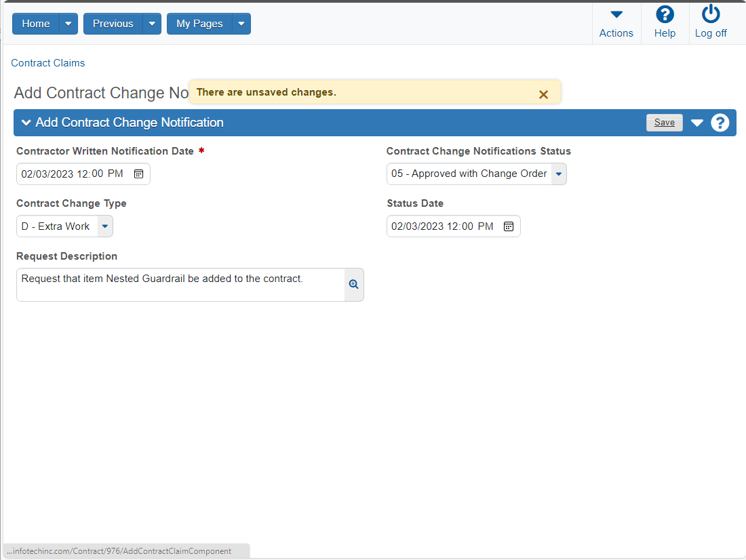The image size is (746, 560).
Task: Expand Request Description with the magnifier icon
Action: pos(353,285)
